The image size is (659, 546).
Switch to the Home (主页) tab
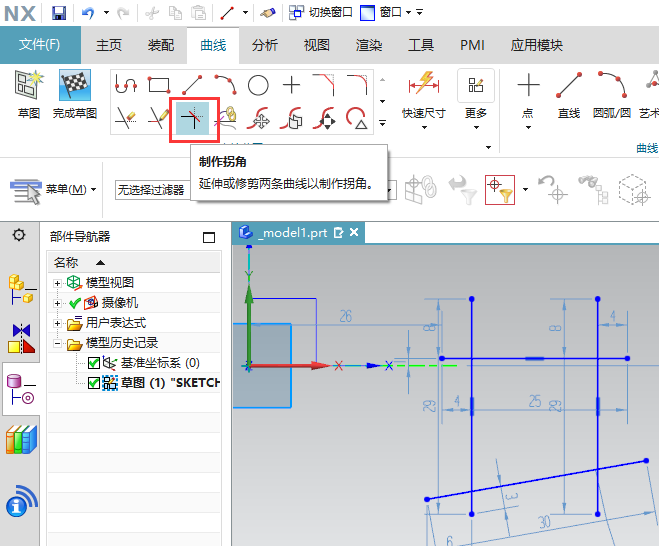coord(109,45)
